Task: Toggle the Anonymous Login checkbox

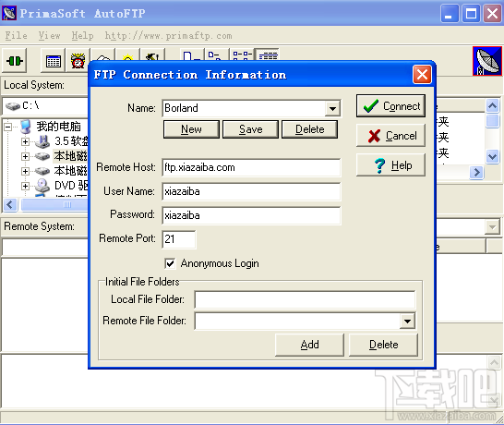Action: click(x=170, y=263)
